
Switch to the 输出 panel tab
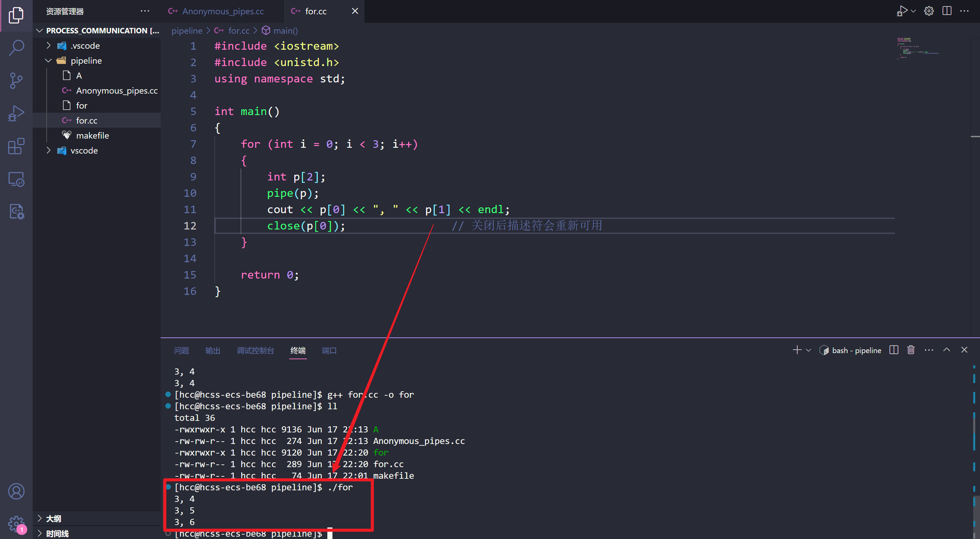213,350
